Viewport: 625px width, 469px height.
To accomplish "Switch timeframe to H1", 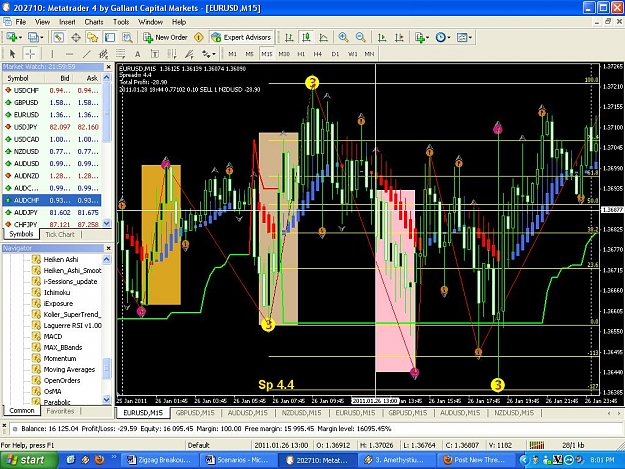I will [x=301, y=54].
